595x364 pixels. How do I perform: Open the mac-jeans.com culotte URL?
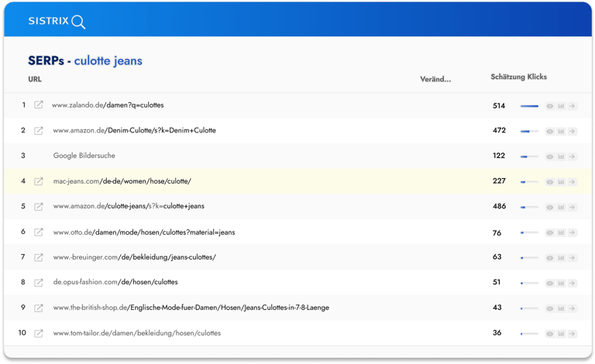(122, 181)
